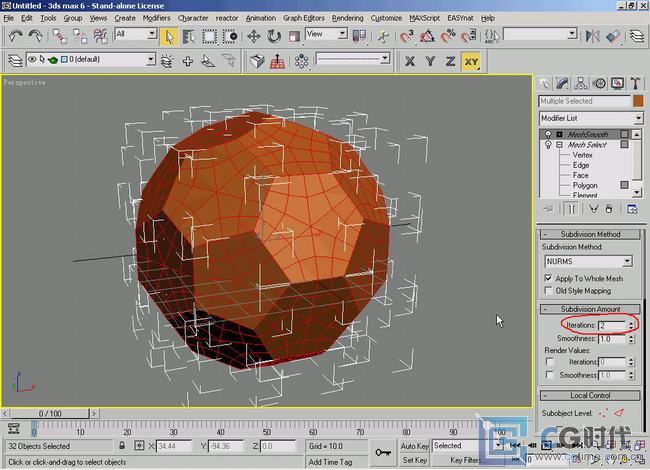Click the Auto Key button
The image size is (650, 470).
pos(415,446)
